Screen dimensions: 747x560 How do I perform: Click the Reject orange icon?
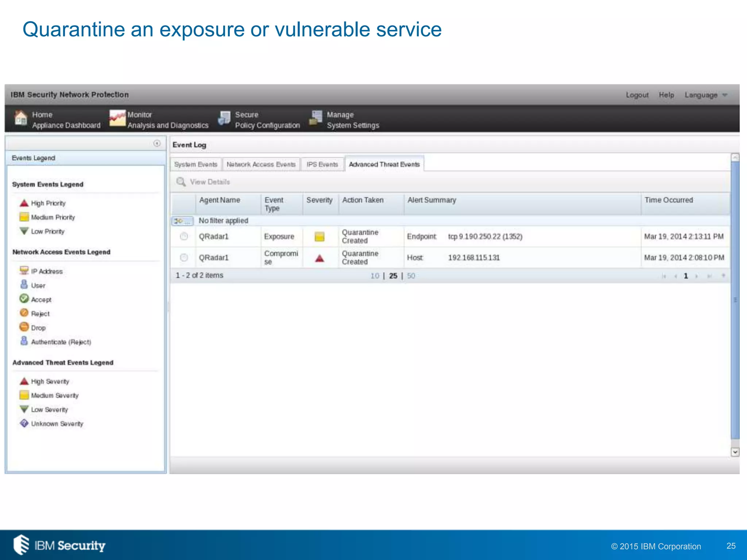point(24,313)
